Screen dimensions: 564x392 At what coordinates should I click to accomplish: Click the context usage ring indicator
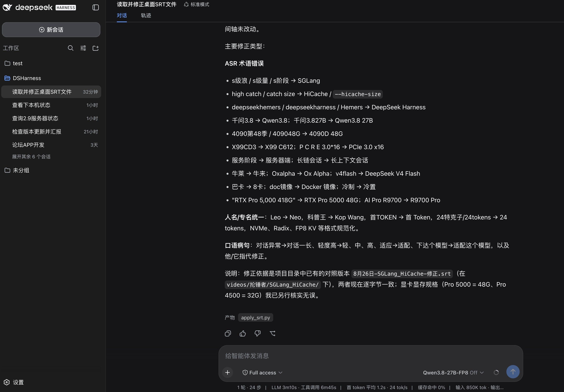coord(496,372)
